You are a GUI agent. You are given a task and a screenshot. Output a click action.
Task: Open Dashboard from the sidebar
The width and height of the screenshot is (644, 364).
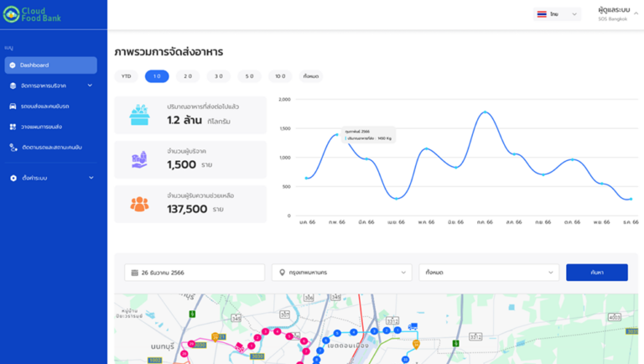click(x=50, y=65)
